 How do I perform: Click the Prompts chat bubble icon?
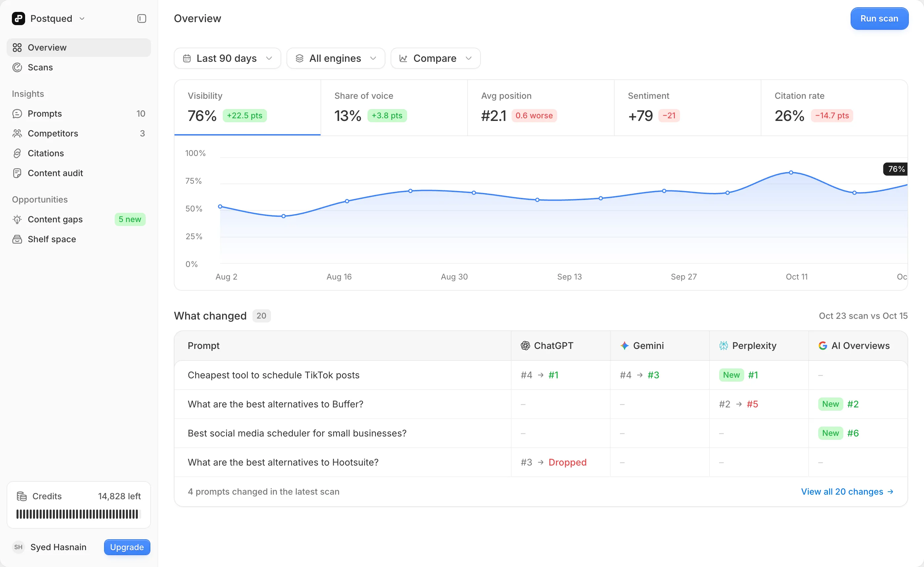[x=17, y=114]
